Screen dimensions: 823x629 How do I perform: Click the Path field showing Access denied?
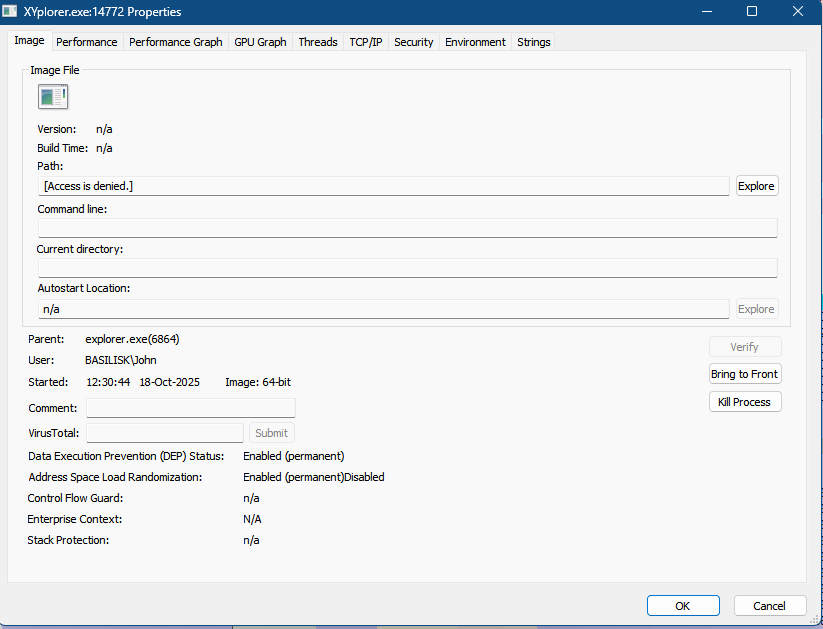point(383,186)
